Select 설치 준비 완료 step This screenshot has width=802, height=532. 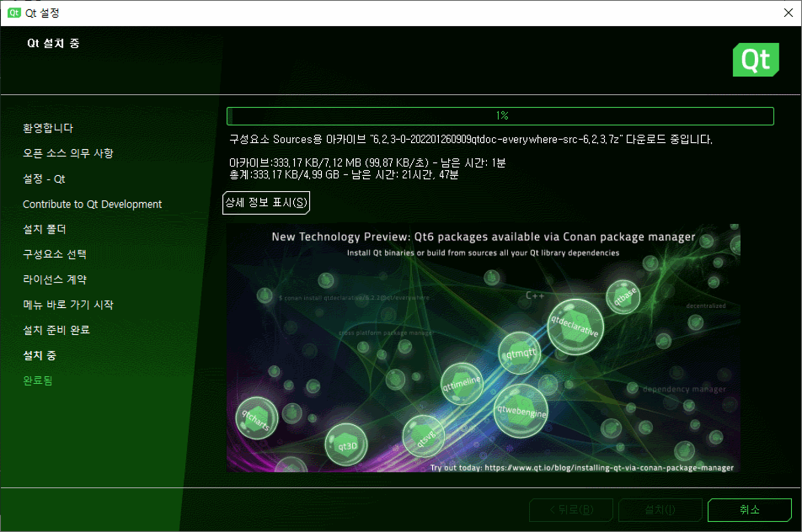click(56, 330)
